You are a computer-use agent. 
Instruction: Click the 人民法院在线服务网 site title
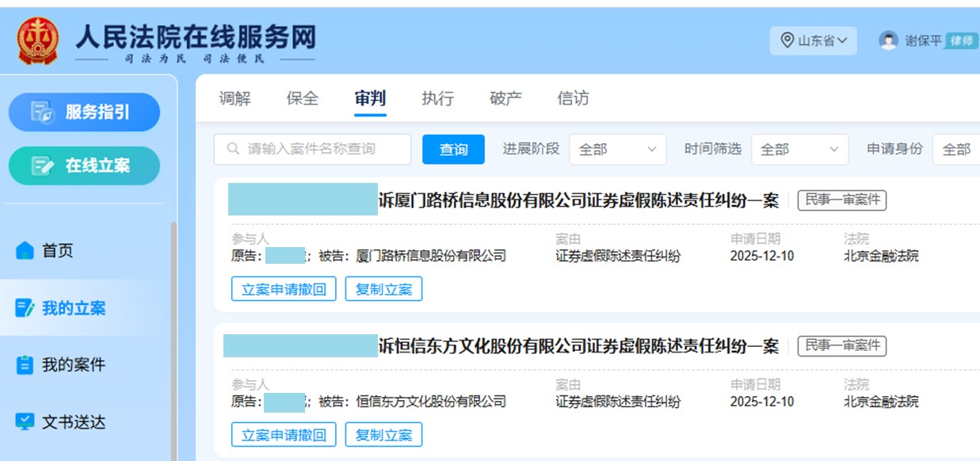[196, 36]
